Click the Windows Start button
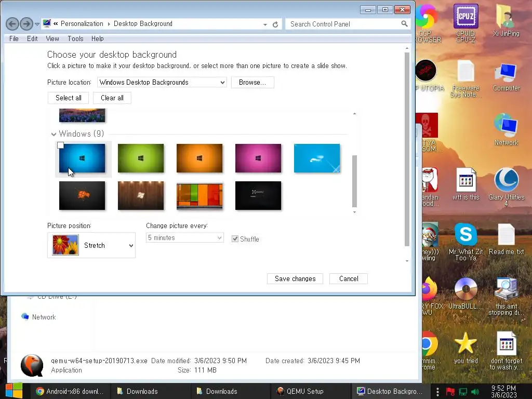This screenshot has height=399, width=532. click(14, 391)
